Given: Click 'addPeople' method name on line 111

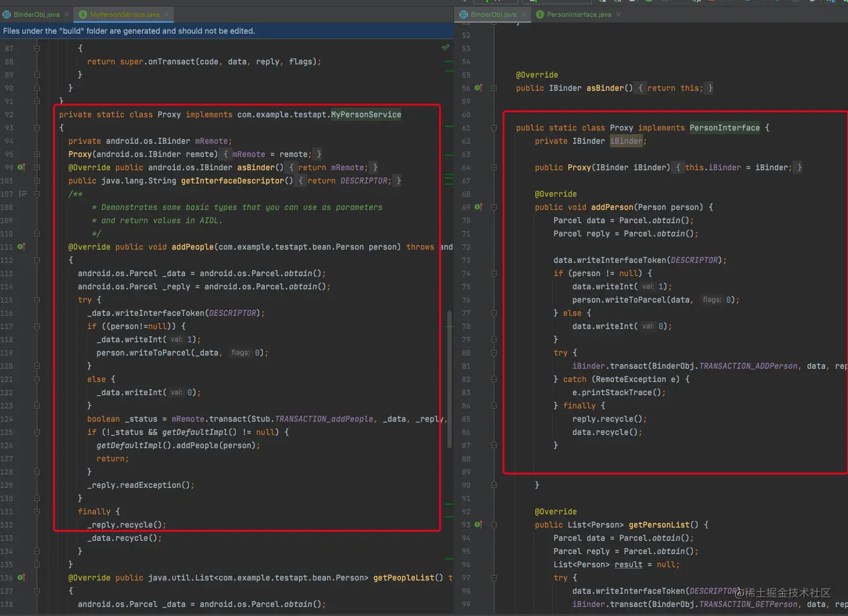Looking at the screenshot, I should click(192, 247).
